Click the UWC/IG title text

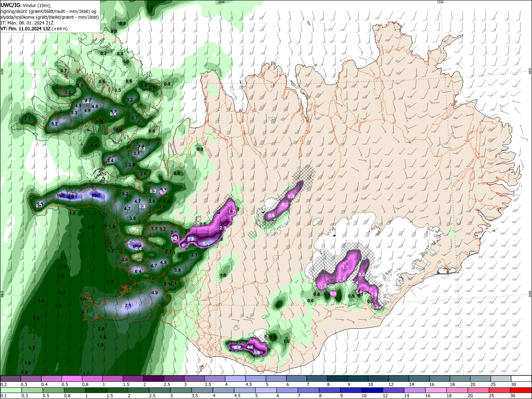10,5
